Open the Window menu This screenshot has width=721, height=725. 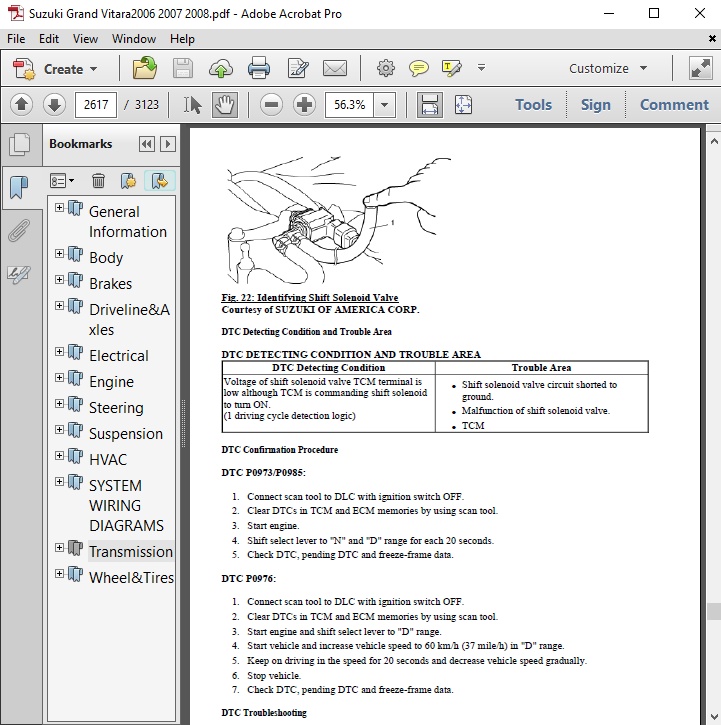tap(134, 39)
